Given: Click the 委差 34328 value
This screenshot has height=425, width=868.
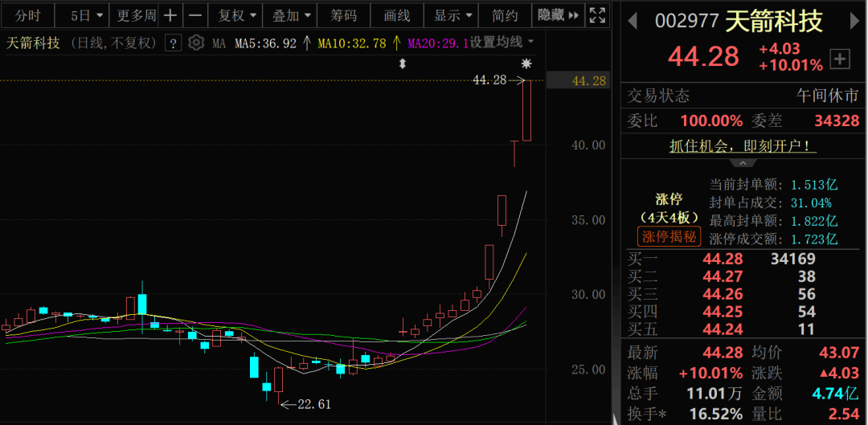Looking at the screenshot, I should tap(837, 121).
